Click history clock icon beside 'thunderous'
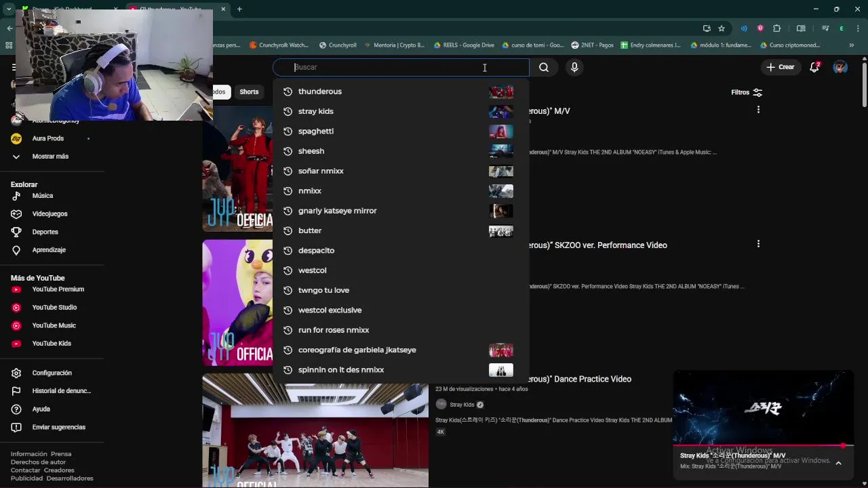This screenshot has width=868, height=488. 288,91
